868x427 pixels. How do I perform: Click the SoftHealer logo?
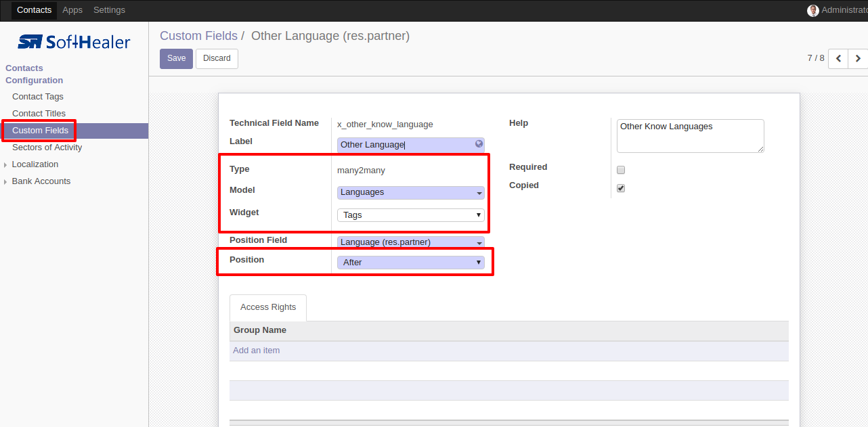click(x=74, y=42)
